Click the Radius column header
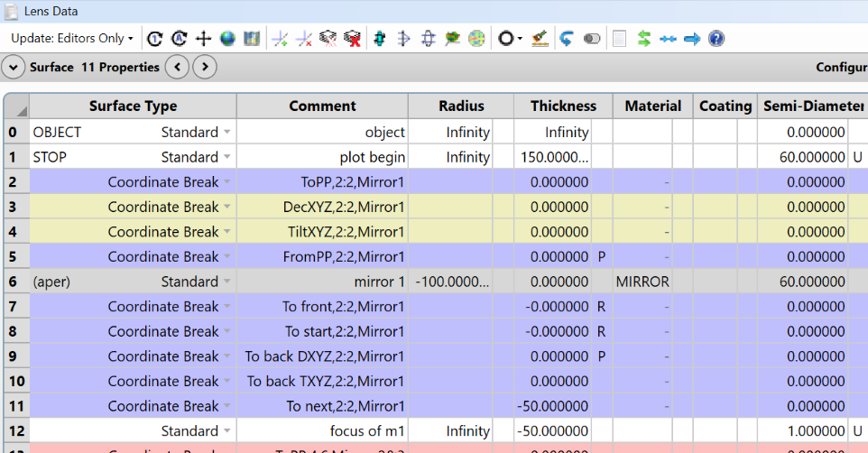The width and height of the screenshot is (868, 453). (462, 106)
